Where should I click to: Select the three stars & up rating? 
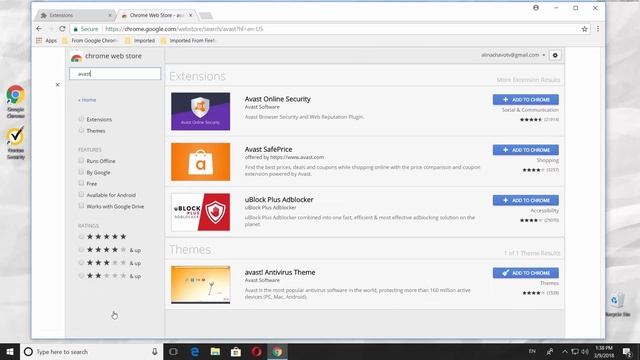(81, 262)
